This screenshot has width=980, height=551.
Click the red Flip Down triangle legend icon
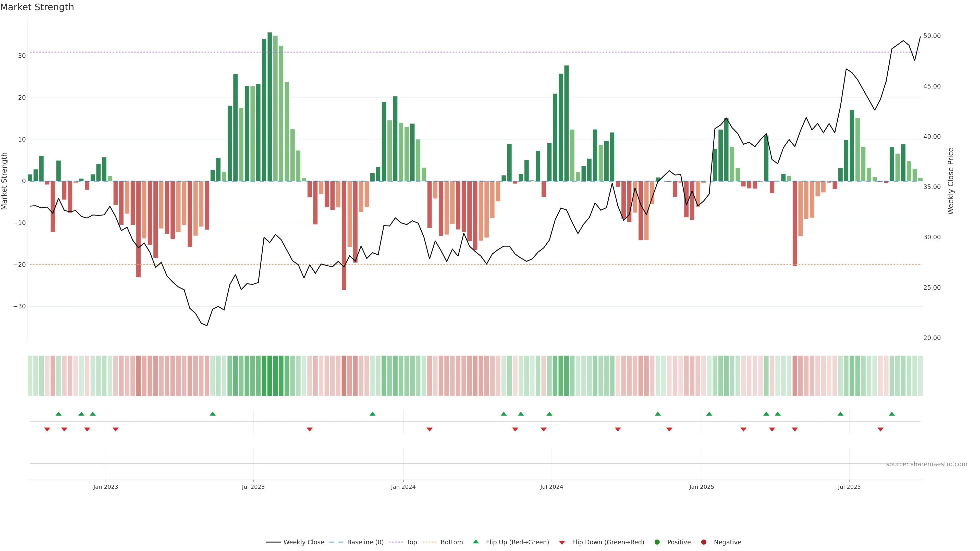pyautogui.click(x=562, y=543)
